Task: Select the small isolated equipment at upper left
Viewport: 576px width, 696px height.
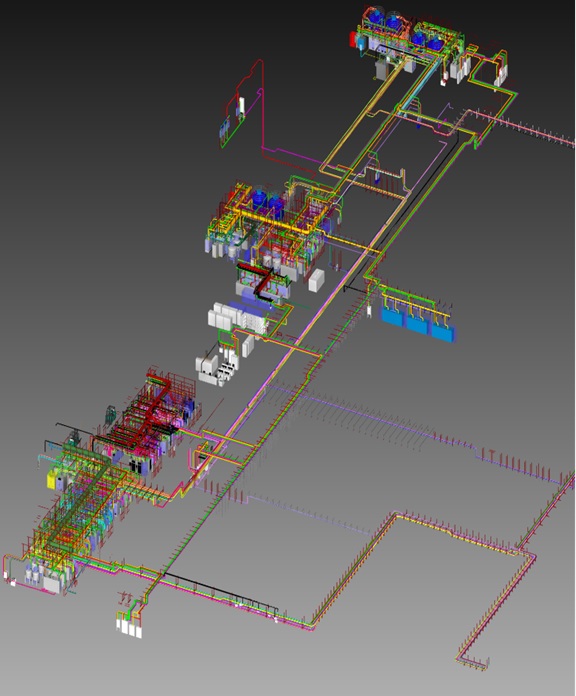Action: point(232,120)
